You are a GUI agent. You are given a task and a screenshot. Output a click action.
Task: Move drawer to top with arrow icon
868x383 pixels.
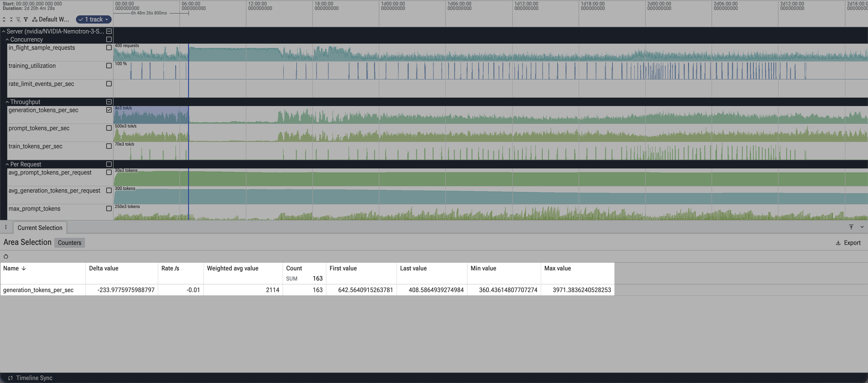pyautogui.click(x=851, y=227)
